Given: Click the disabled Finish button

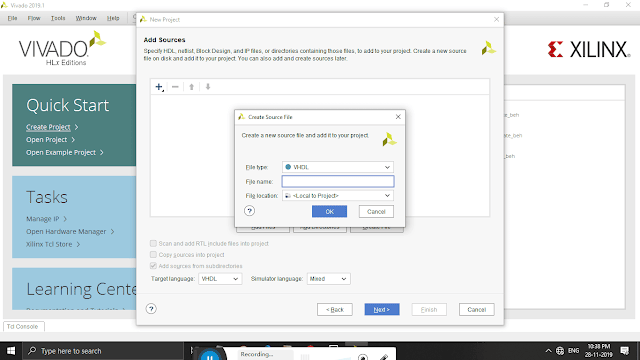Looking at the screenshot, I should [429, 309].
